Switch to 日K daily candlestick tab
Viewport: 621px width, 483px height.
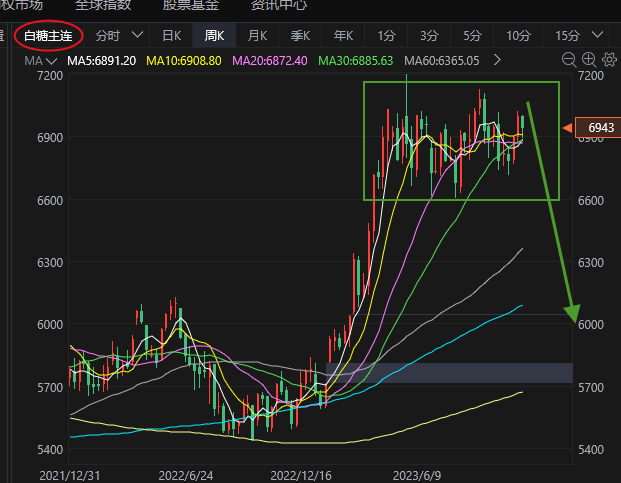click(171, 36)
